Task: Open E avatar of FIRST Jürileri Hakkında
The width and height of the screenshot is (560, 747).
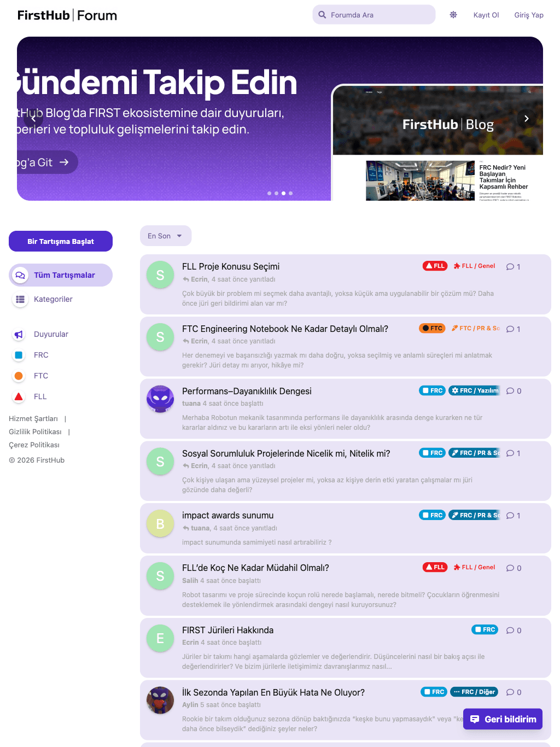Action: [x=160, y=638]
